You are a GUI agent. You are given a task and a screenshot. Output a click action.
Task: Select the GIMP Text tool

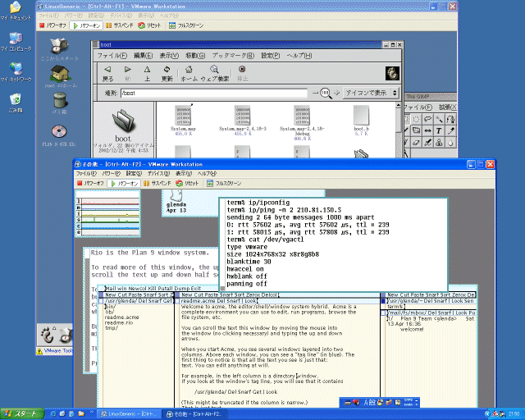(x=439, y=130)
